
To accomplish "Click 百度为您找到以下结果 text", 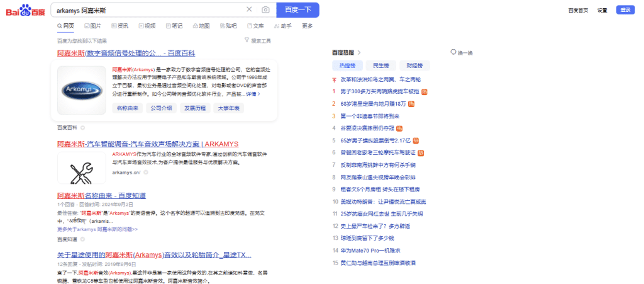I will click(82, 41).
